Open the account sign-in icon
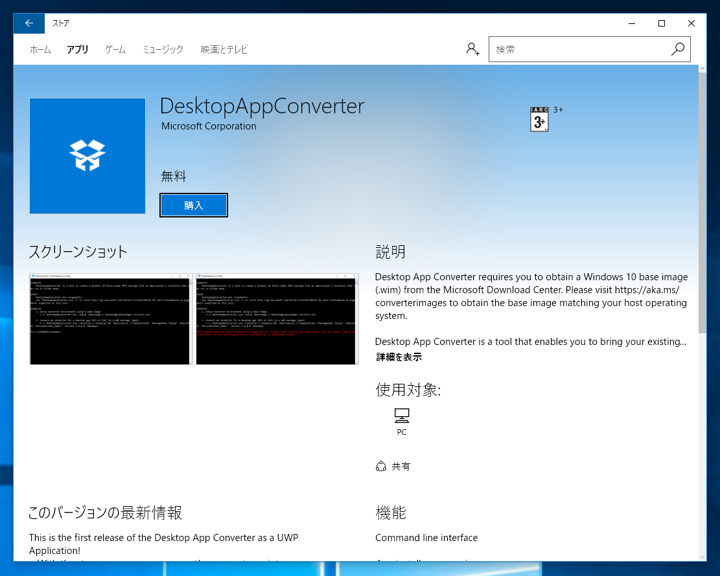Screen dimensions: 720x576 coord(472,49)
